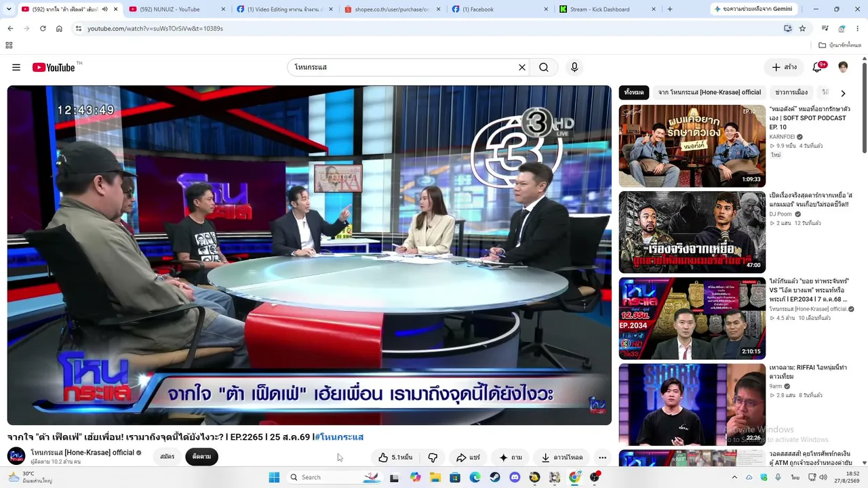This screenshot has width=868, height=488.
Task: Open the taskbar volume control
Action: (x=823, y=477)
